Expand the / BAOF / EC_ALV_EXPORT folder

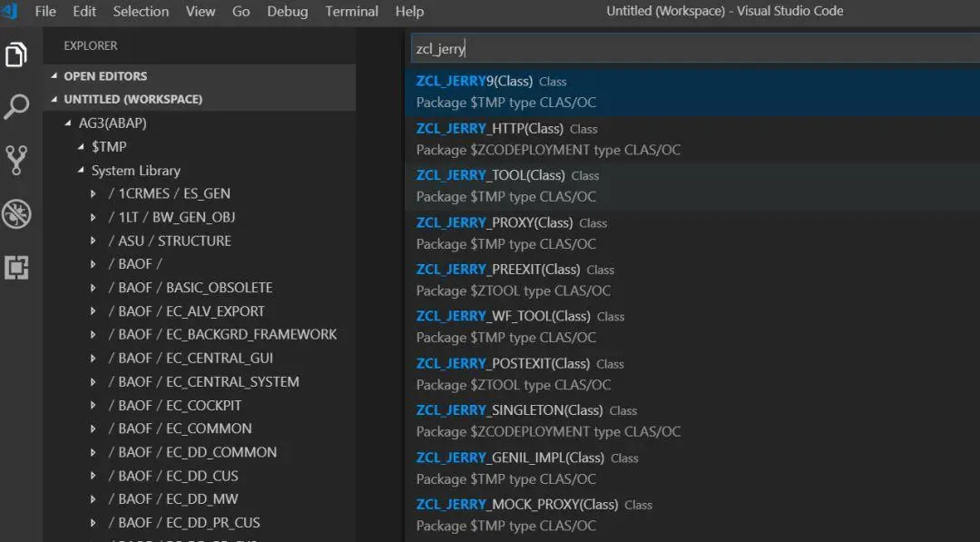point(93,311)
